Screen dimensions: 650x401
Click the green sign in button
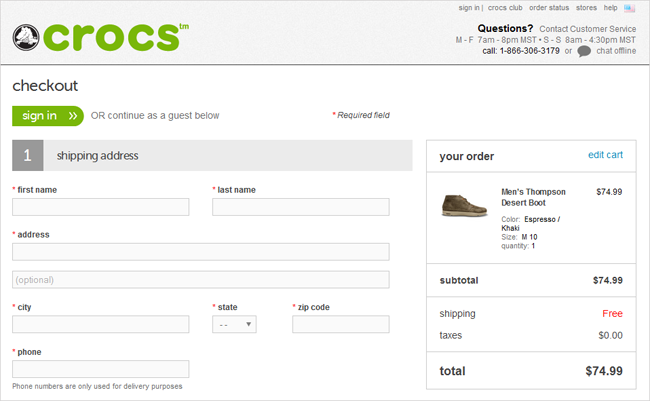[47, 115]
